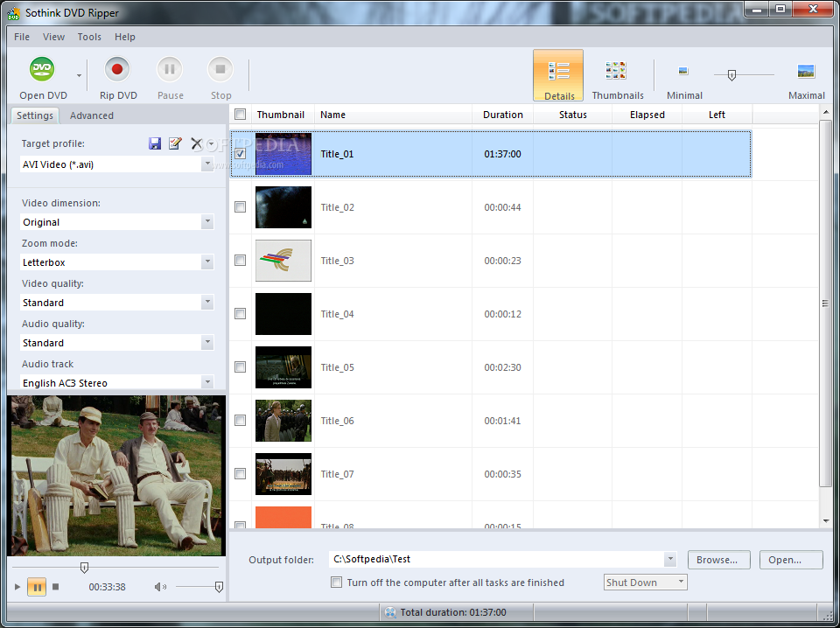The height and width of the screenshot is (628, 840).
Task: Pause the preview video
Action: click(37, 587)
